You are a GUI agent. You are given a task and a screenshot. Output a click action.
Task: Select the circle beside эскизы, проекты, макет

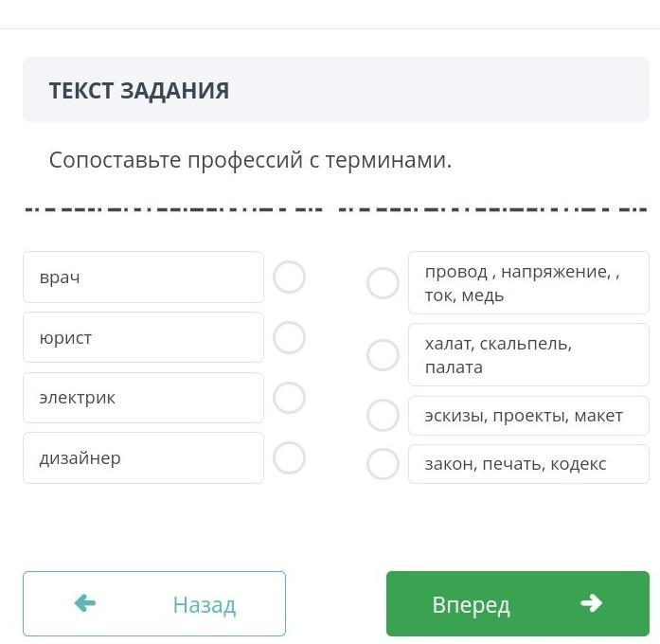(x=383, y=415)
